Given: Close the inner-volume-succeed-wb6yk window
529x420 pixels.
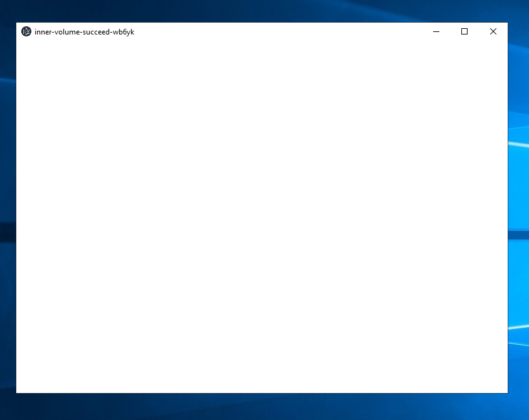Looking at the screenshot, I should pos(493,32).
